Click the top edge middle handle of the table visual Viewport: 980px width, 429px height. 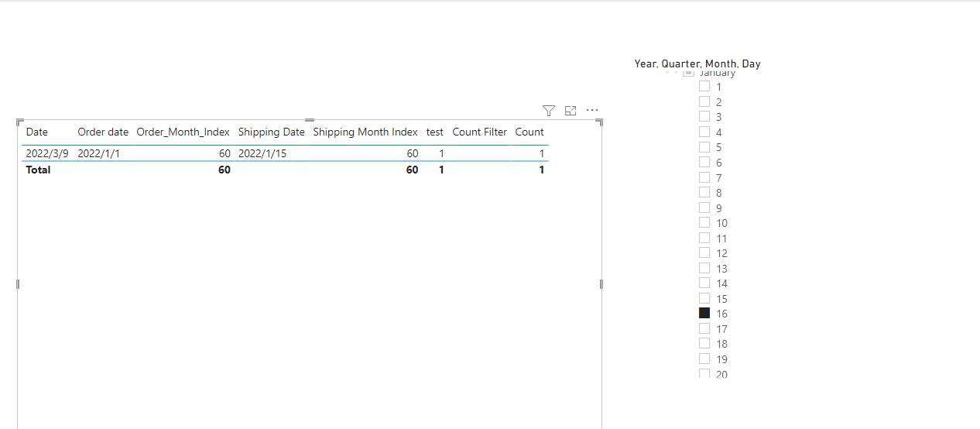pos(310,120)
